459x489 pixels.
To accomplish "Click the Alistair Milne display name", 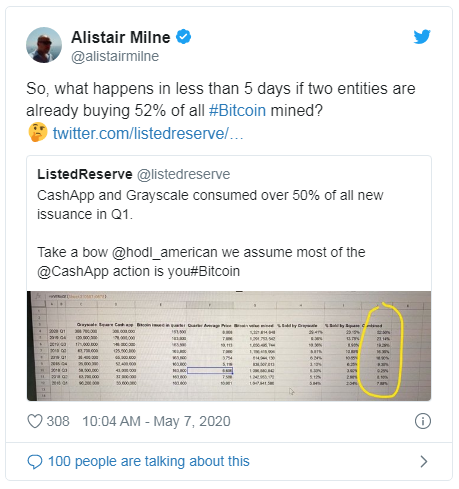I will pyautogui.click(x=121, y=37).
